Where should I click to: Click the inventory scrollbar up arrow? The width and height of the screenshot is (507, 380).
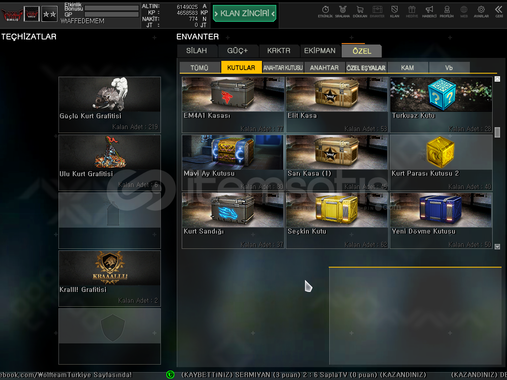tap(497, 79)
